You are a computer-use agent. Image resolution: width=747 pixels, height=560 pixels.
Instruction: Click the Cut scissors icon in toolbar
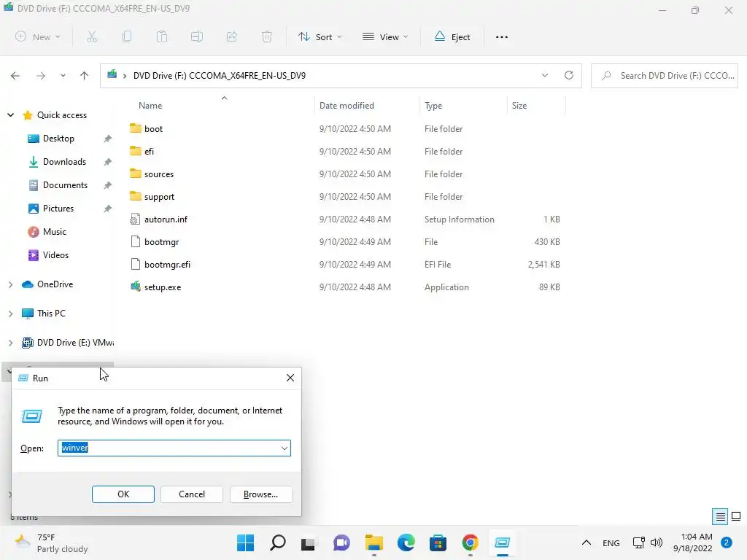(x=92, y=36)
